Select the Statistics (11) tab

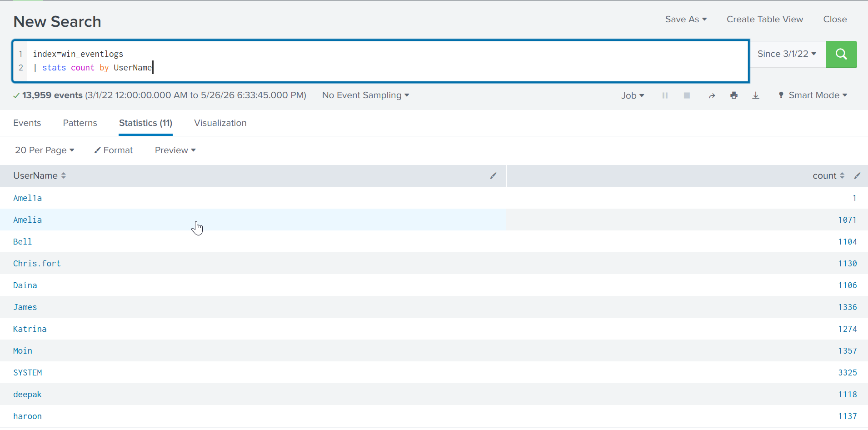click(x=145, y=123)
